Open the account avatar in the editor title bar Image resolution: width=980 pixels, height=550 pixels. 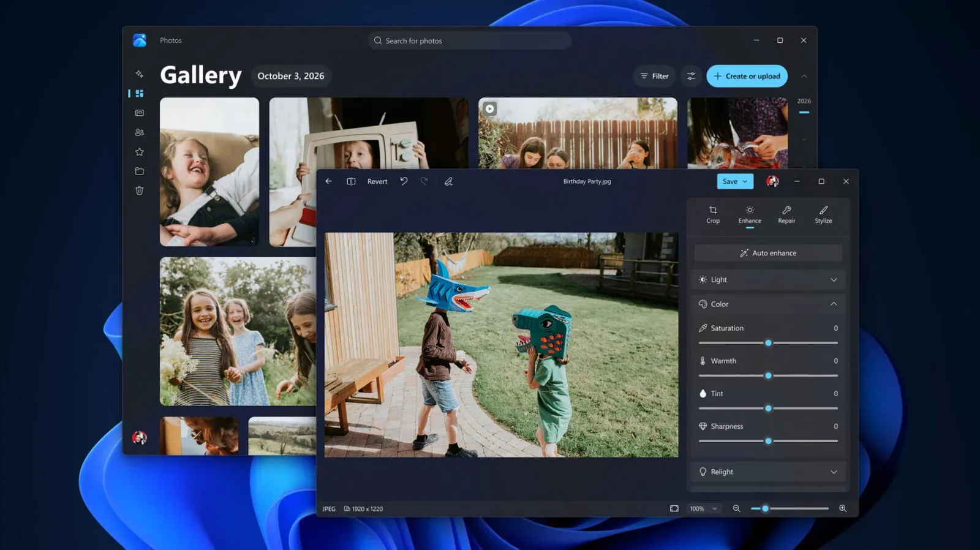click(x=772, y=181)
